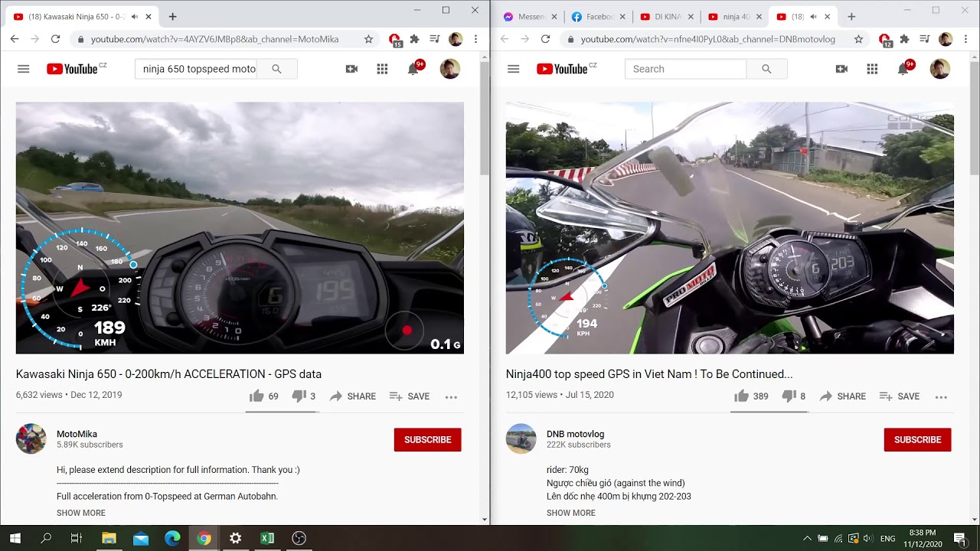Switch to the ninja 40 YouTube tab
980x551 pixels.
[734, 17]
